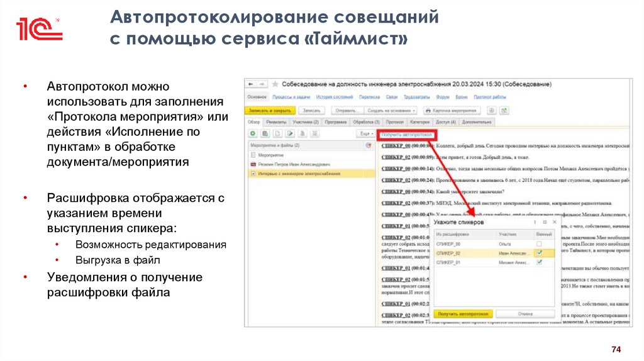Click yellow 'Получить автопротокол' button in dialog
The height and width of the screenshot is (361, 644).
coord(463,314)
